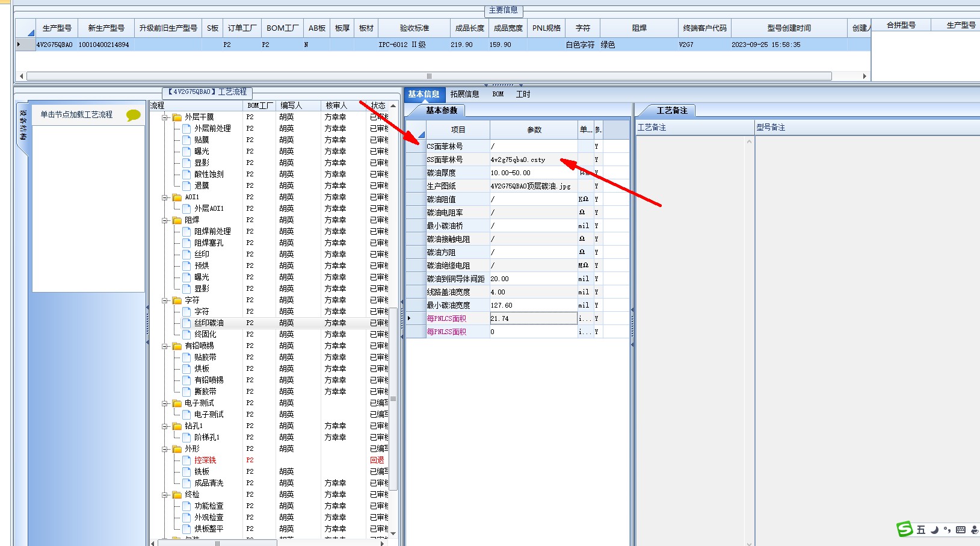Collapse the 字符 folder tree node

tap(165, 300)
